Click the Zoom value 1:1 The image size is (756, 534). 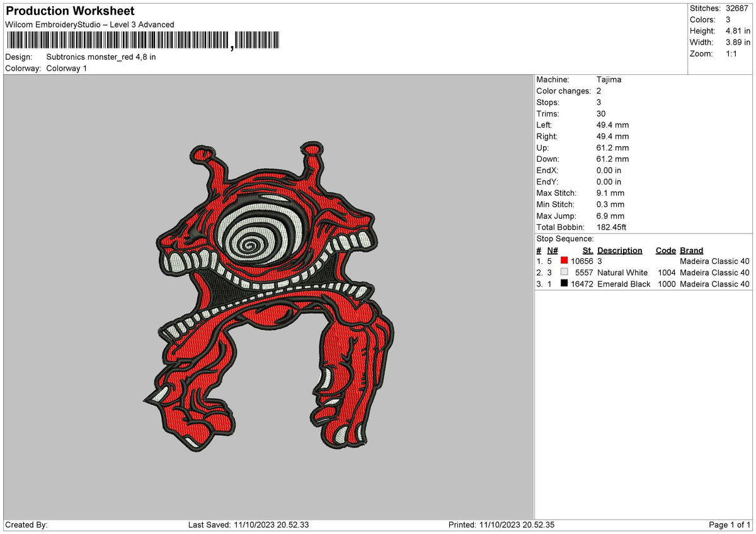pos(733,54)
